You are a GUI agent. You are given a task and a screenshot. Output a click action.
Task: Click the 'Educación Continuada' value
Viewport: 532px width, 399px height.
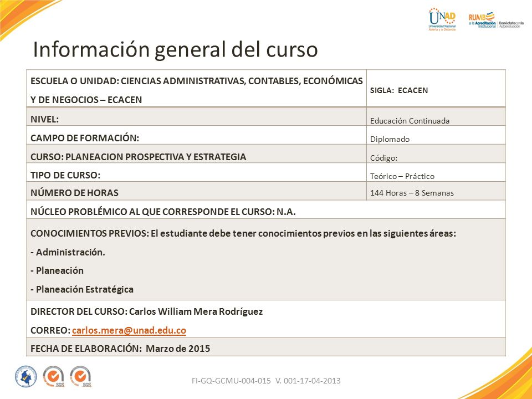click(x=410, y=121)
